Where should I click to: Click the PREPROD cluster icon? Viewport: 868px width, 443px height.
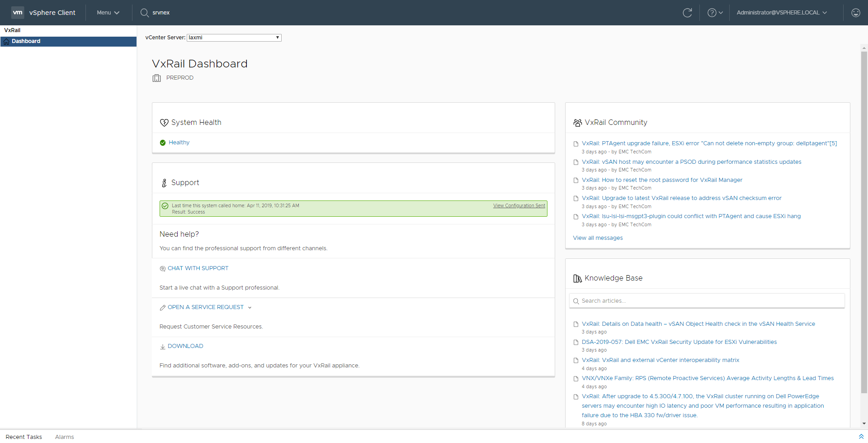click(x=156, y=78)
